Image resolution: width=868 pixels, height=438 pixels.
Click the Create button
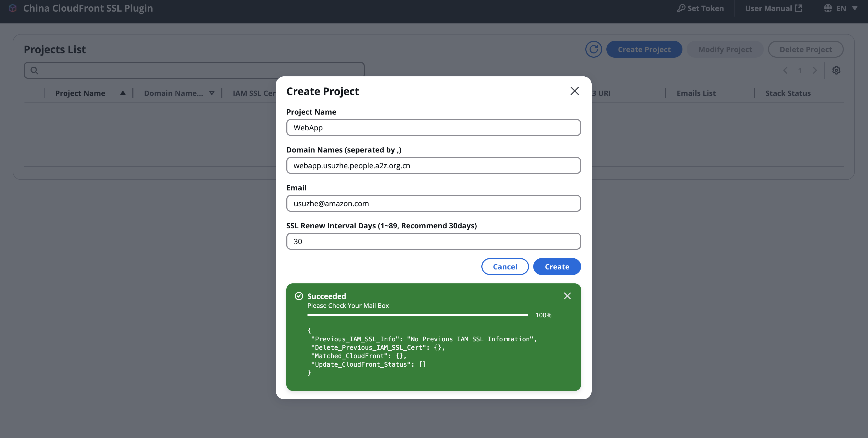(557, 267)
